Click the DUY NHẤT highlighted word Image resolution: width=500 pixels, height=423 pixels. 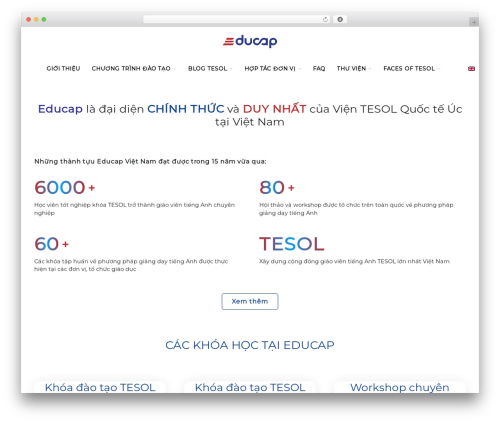pos(274,109)
